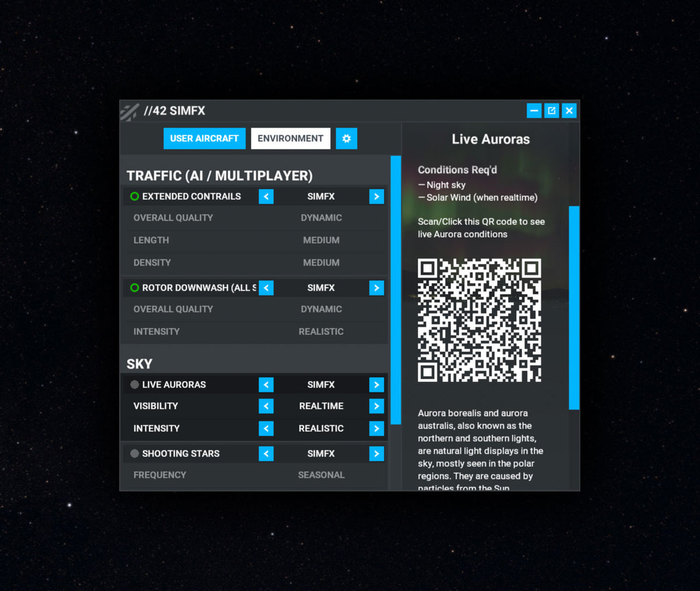This screenshot has height=591, width=700.
Task: Next option for Live Auroras preset
Action: click(x=376, y=384)
